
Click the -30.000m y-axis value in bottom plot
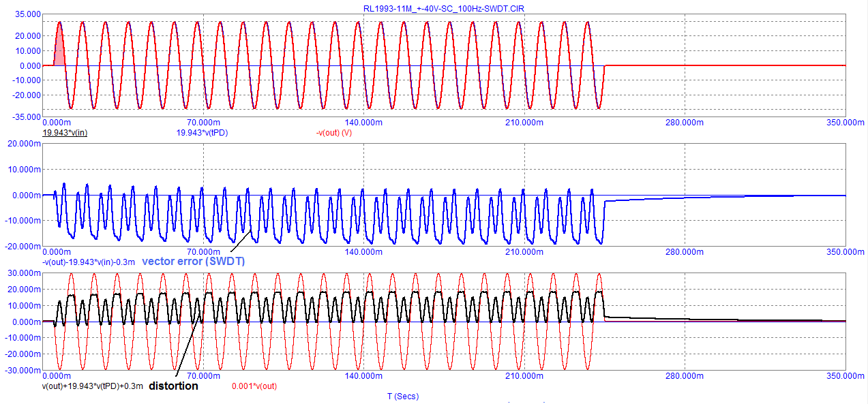pos(22,371)
